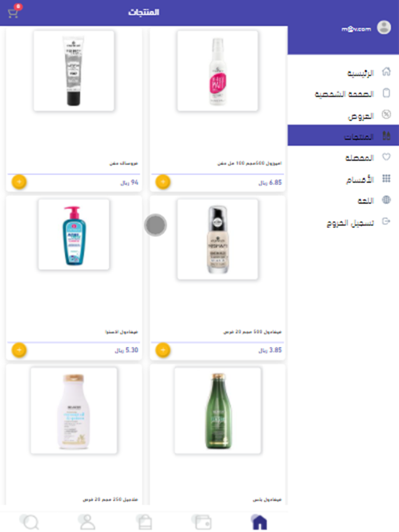
Task: Open the wallet icon in bottom navigation
Action: (x=201, y=522)
